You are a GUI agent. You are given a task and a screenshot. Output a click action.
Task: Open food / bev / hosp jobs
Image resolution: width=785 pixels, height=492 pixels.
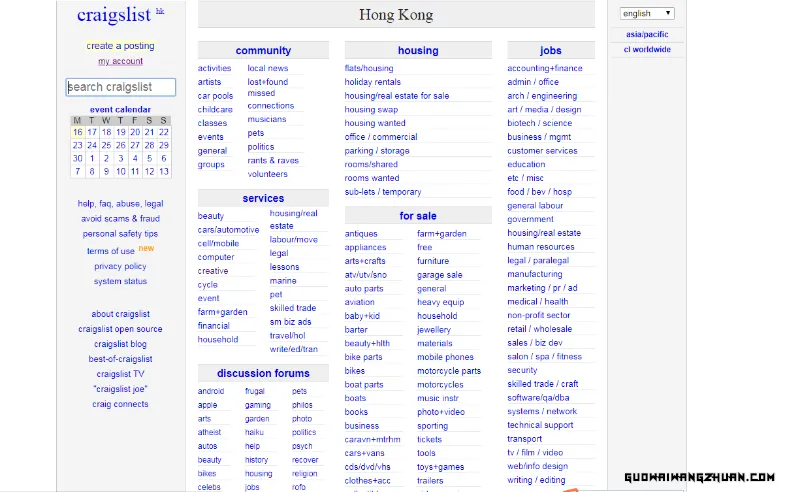pos(539,192)
